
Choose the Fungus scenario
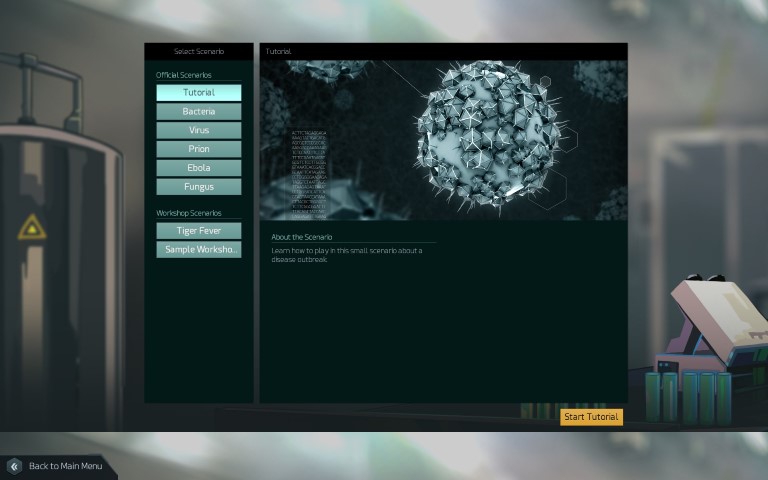198,187
